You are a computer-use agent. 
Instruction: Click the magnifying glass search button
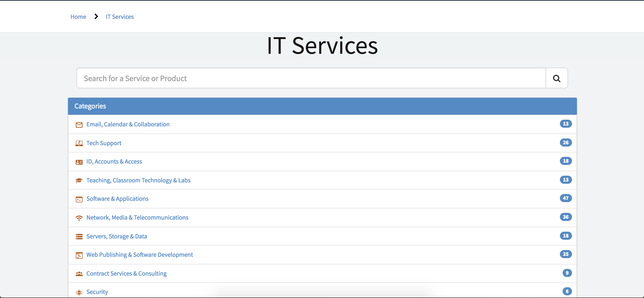(556, 78)
